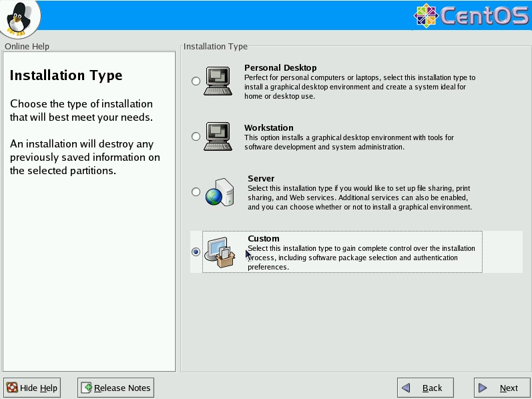Click the Server globe and tower icon

pyautogui.click(x=220, y=191)
